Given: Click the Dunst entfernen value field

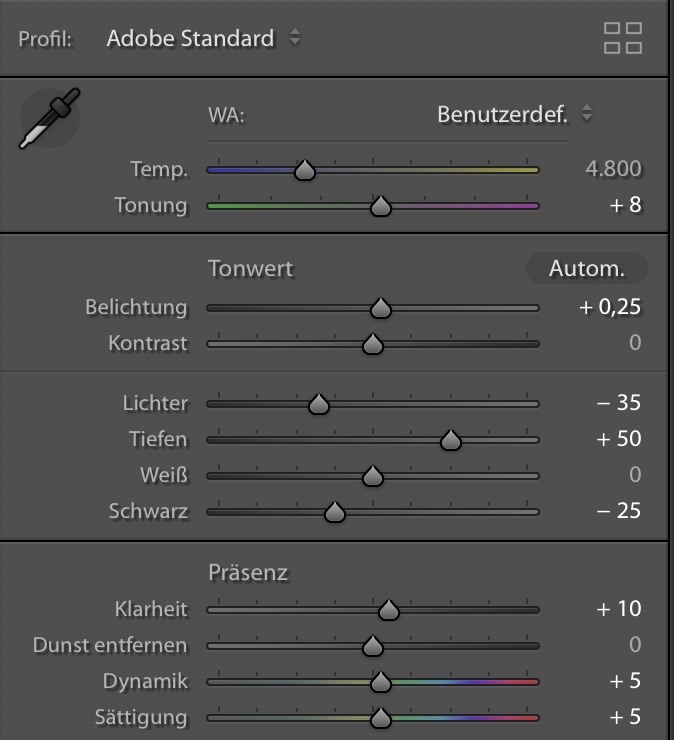Looking at the screenshot, I should pyautogui.click(x=634, y=645).
